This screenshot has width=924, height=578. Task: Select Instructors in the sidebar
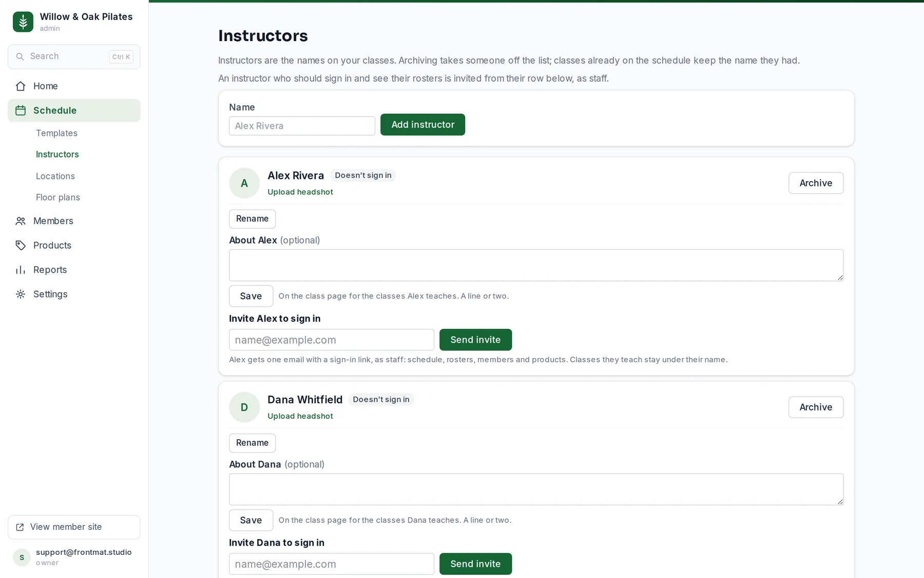click(x=57, y=154)
